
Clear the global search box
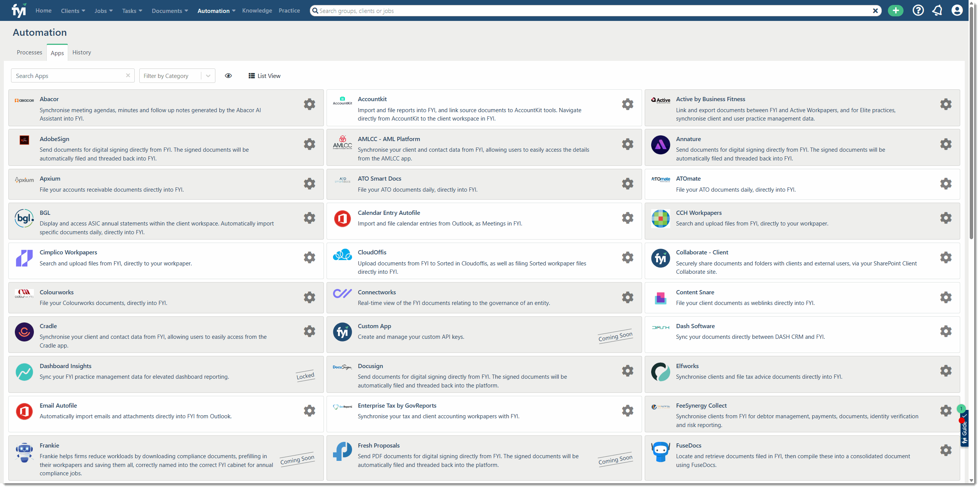tap(875, 11)
